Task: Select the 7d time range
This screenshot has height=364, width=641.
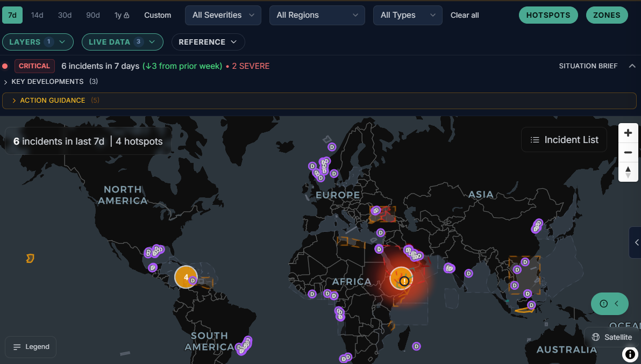Action: coord(12,15)
